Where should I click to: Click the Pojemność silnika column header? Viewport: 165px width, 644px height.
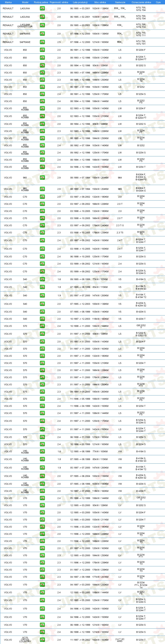(x=59, y=2)
